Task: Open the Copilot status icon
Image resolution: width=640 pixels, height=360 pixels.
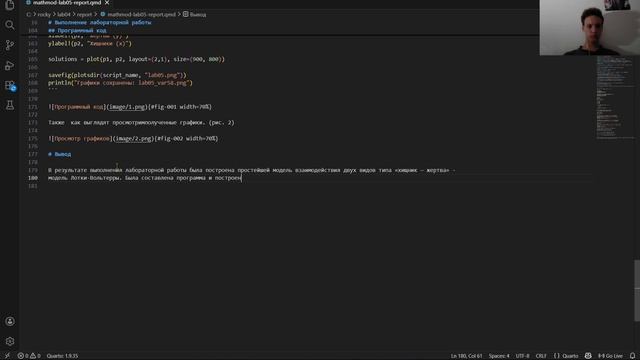Action: (588, 356)
